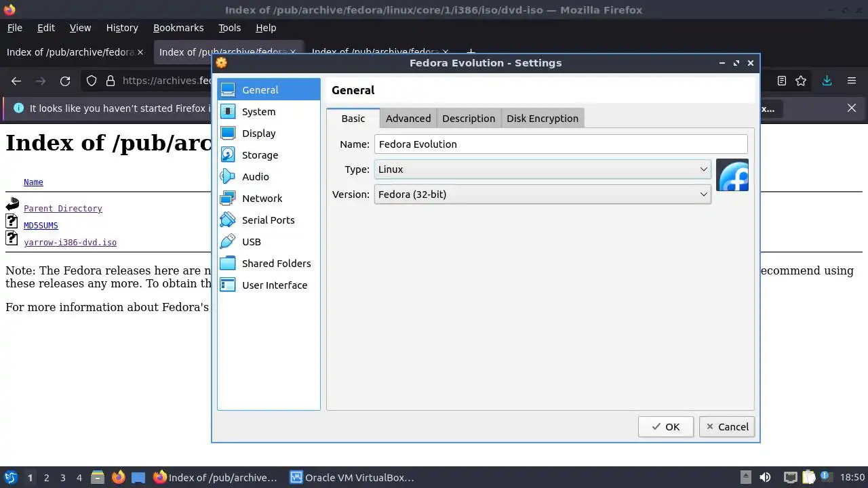The image size is (868, 488).
Task: Open the Network settings category
Action: pos(269,199)
